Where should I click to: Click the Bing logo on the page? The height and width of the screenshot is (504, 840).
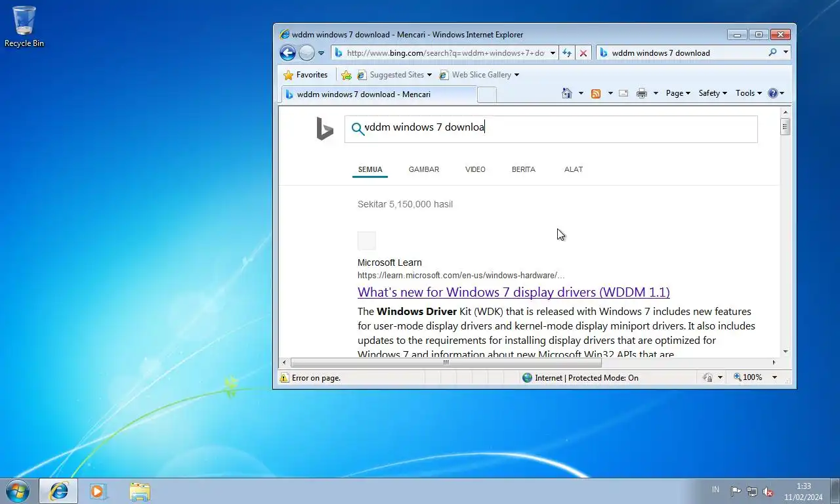click(x=325, y=129)
